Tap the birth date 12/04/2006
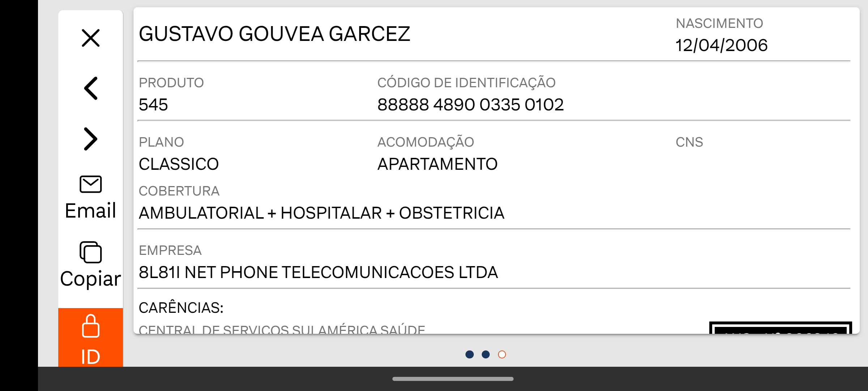Screen dimensions: 868x391 [722, 45]
